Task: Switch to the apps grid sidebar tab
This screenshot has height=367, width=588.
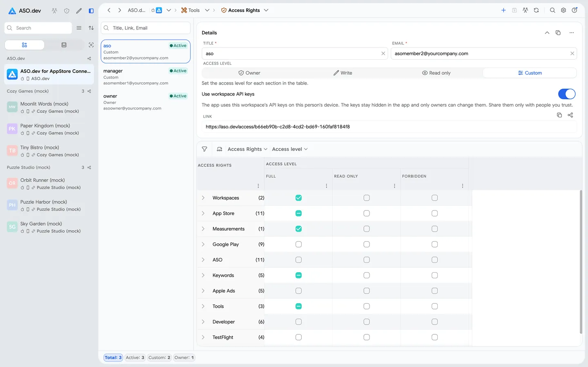Action: click(x=24, y=45)
